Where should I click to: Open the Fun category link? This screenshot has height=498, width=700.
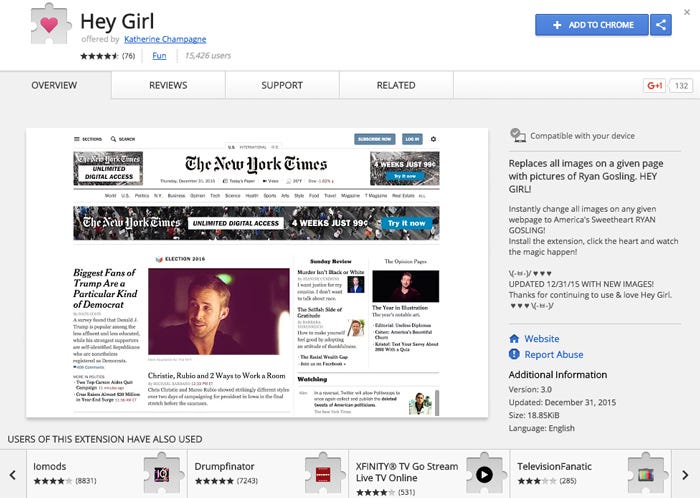click(159, 56)
